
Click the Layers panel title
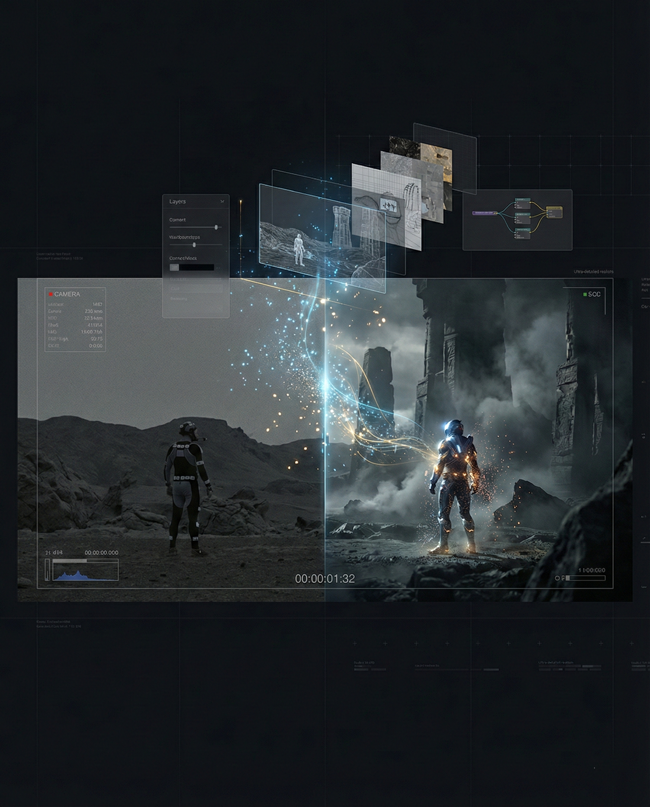click(178, 201)
